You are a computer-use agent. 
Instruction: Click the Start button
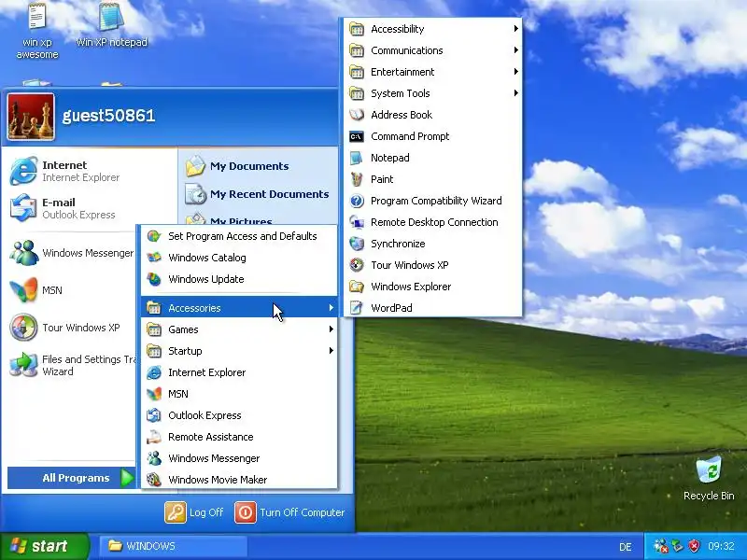pos(44,546)
